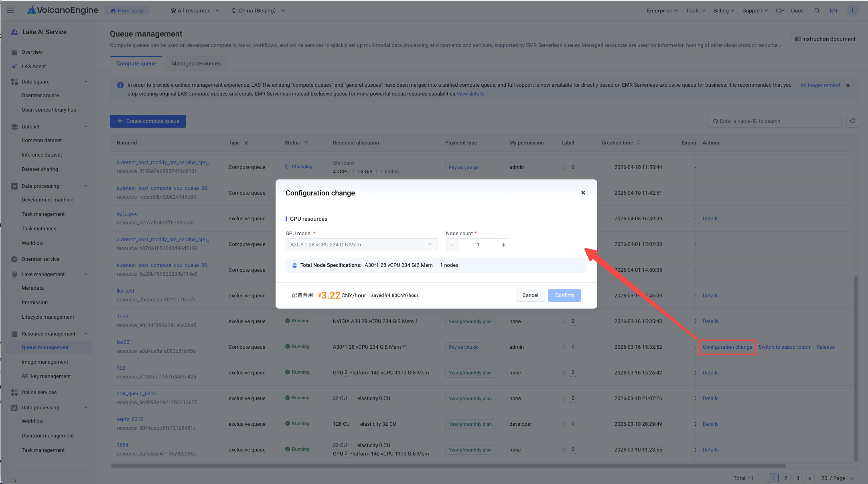Open the Billing menu

pos(724,10)
